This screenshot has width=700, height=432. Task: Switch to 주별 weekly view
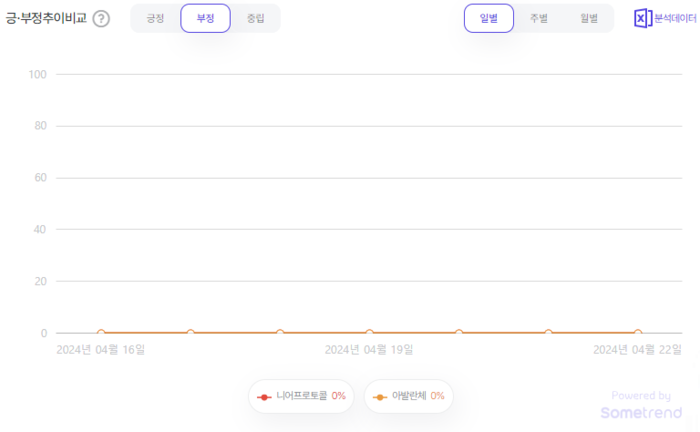click(x=539, y=18)
